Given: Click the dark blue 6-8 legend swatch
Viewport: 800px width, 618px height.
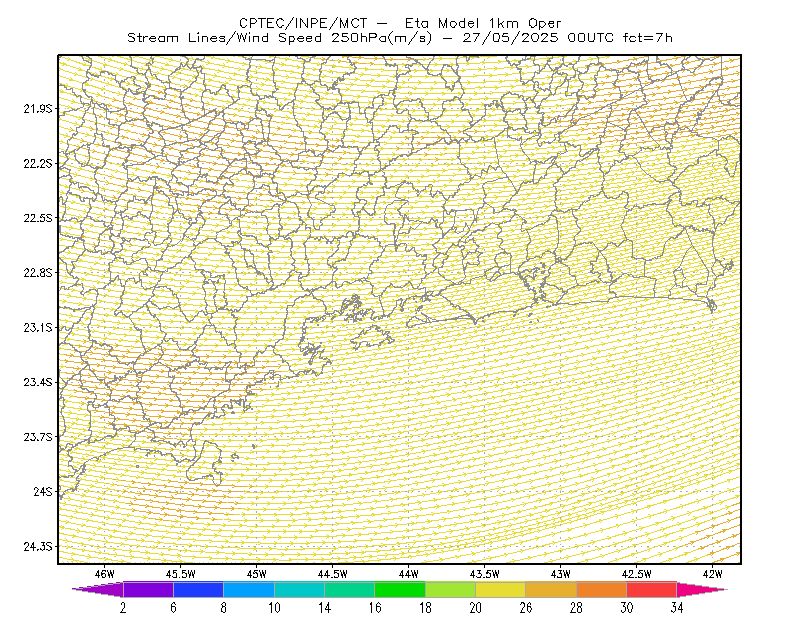Looking at the screenshot, I should coord(198,589).
